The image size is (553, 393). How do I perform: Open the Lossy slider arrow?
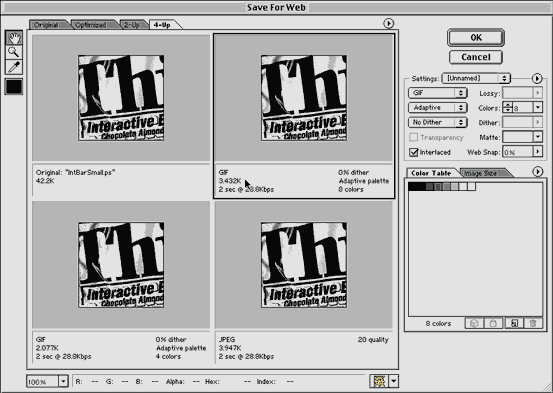[x=537, y=93]
